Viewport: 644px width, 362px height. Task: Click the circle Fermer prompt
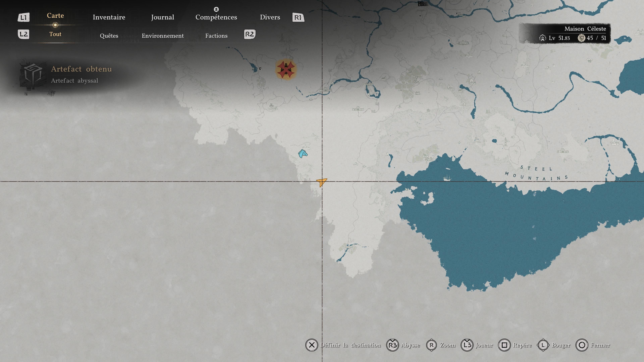point(593,345)
